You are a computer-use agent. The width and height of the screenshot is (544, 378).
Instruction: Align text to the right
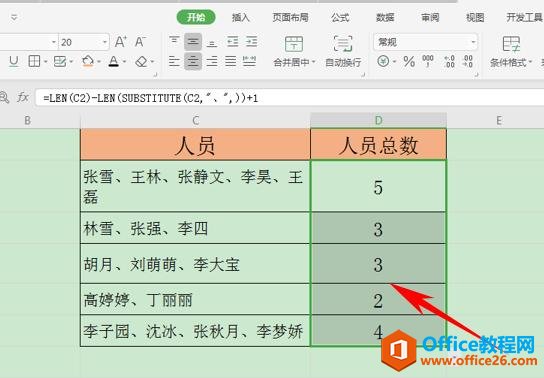pos(212,62)
